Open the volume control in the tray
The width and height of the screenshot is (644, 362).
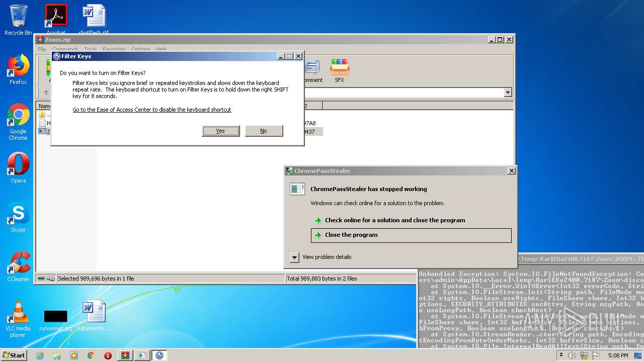[x=572, y=355]
